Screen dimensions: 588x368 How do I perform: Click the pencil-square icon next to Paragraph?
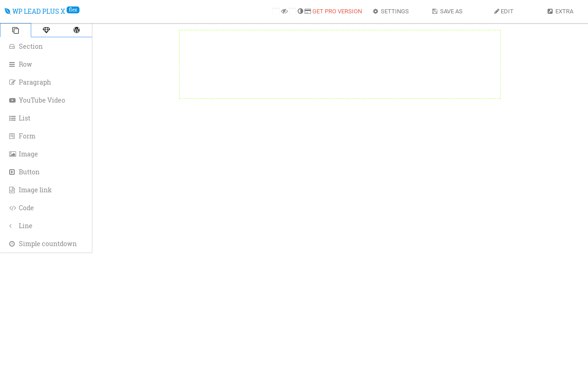click(12, 82)
